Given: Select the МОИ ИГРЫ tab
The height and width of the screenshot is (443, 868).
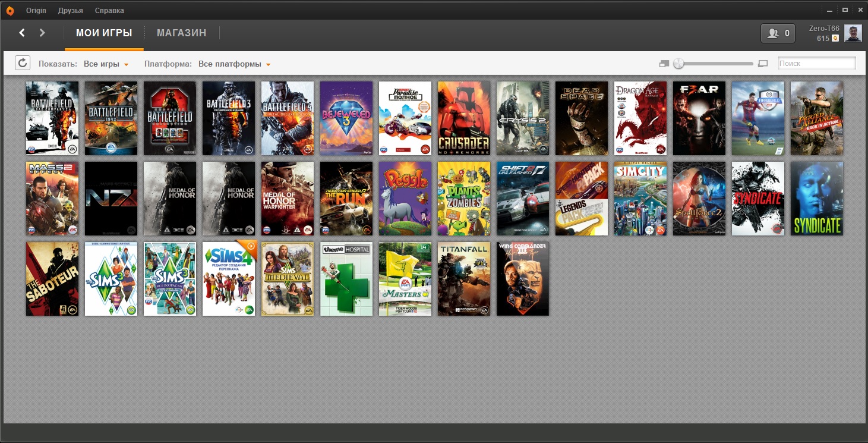Looking at the screenshot, I should (104, 33).
